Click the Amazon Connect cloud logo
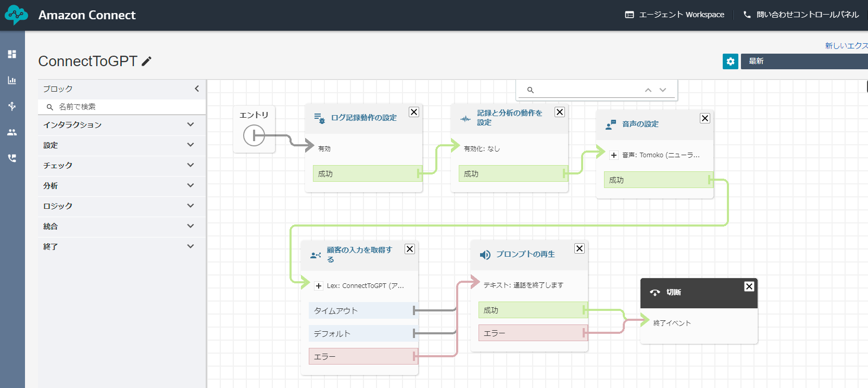 (16, 15)
